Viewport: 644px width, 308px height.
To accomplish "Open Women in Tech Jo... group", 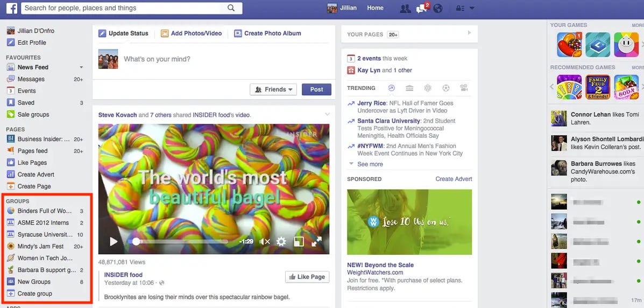I will (45, 258).
